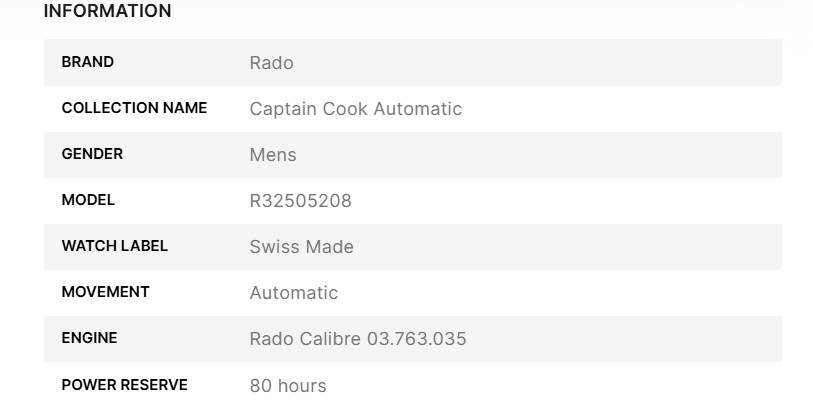Viewport: 813px width, 417px height.
Task: Select the model number R32505208
Action: 300,201
